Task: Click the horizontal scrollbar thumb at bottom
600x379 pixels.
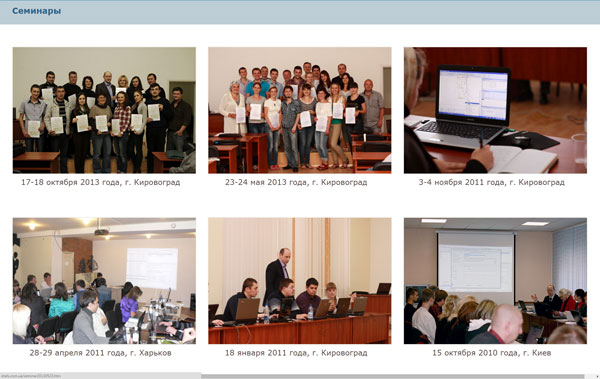Action: click(393, 376)
